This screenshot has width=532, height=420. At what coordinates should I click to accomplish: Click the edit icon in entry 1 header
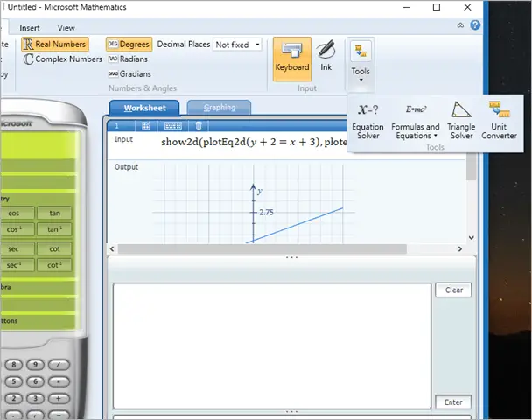146,126
